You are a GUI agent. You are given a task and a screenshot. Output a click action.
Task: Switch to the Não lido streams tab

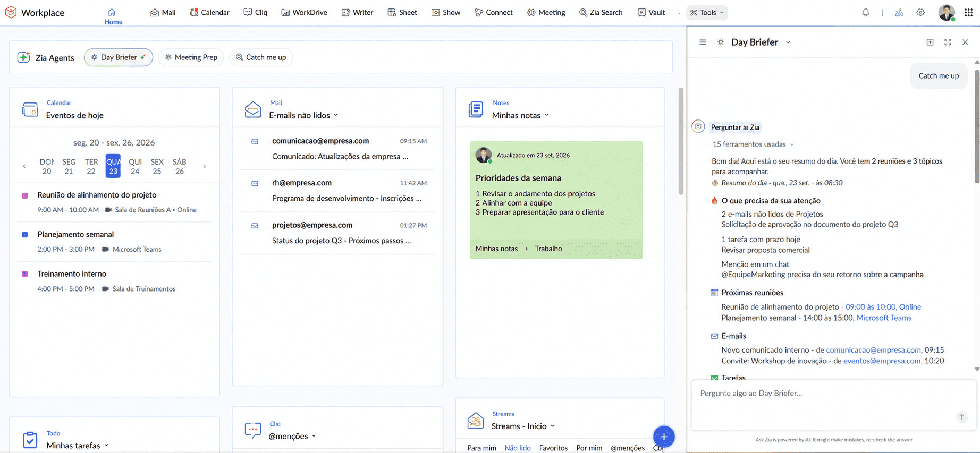518,448
